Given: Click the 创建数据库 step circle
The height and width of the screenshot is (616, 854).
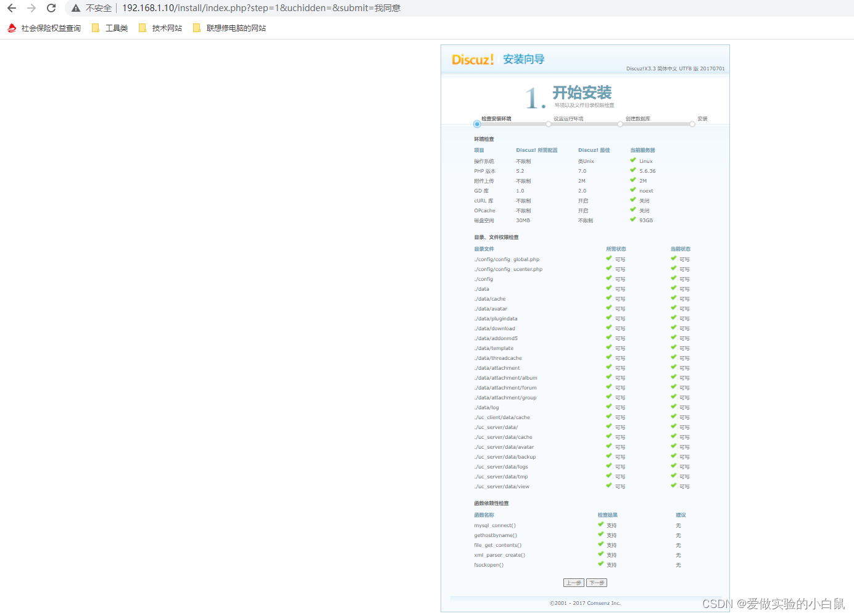Looking at the screenshot, I should [x=620, y=124].
